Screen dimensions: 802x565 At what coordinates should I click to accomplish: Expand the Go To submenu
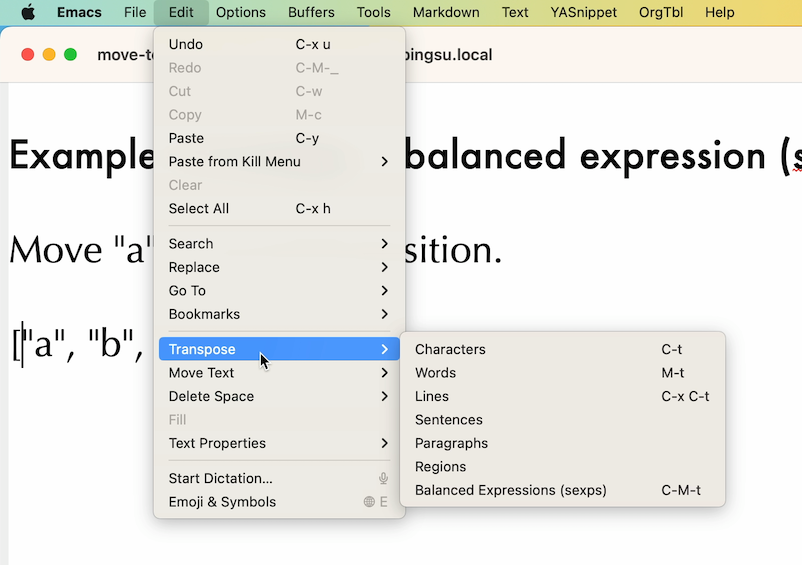279,291
